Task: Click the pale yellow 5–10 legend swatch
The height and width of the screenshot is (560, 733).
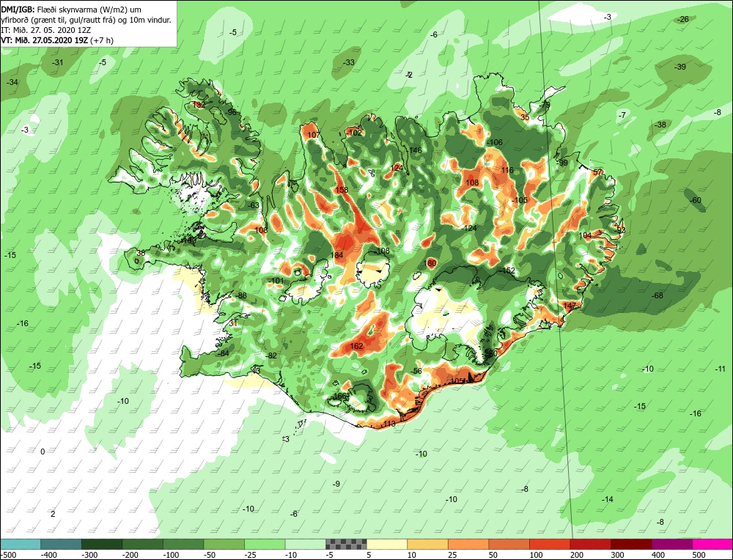Action: pos(388,544)
